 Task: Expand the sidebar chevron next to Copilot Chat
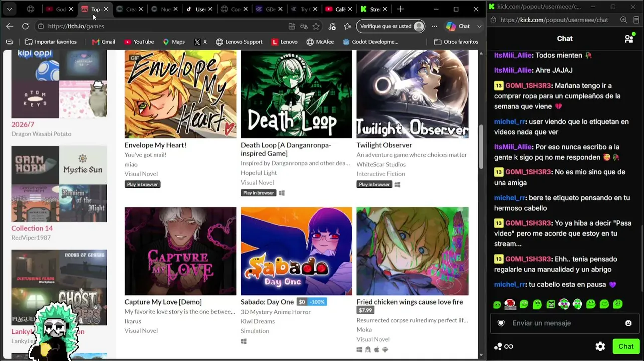479,26
